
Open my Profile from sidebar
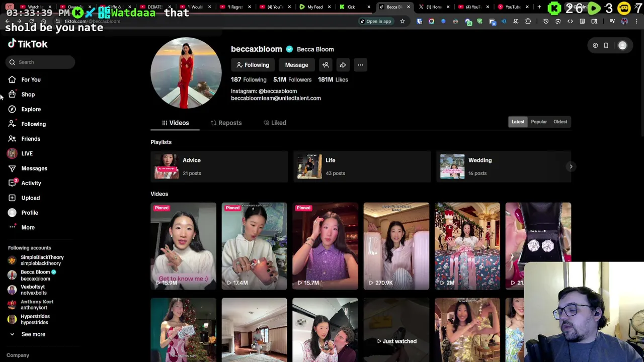pyautogui.click(x=29, y=213)
